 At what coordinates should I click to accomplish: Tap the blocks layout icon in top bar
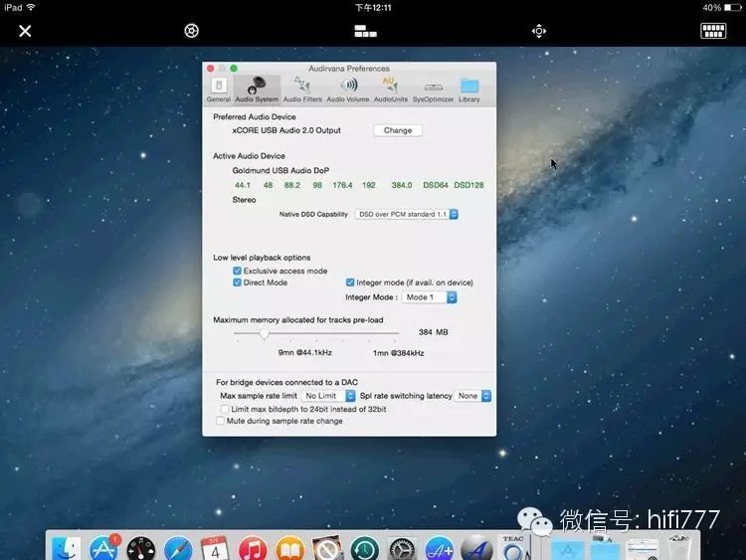tap(365, 32)
